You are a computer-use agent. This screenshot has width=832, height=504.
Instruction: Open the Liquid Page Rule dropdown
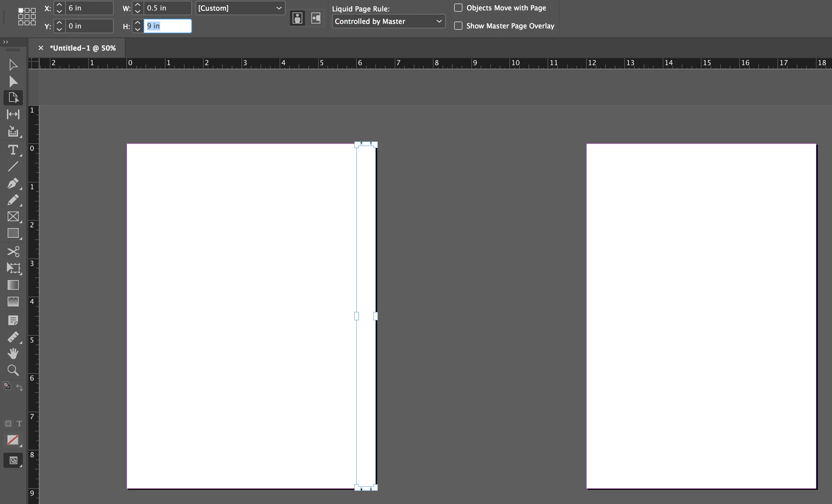(x=388, y=21)
